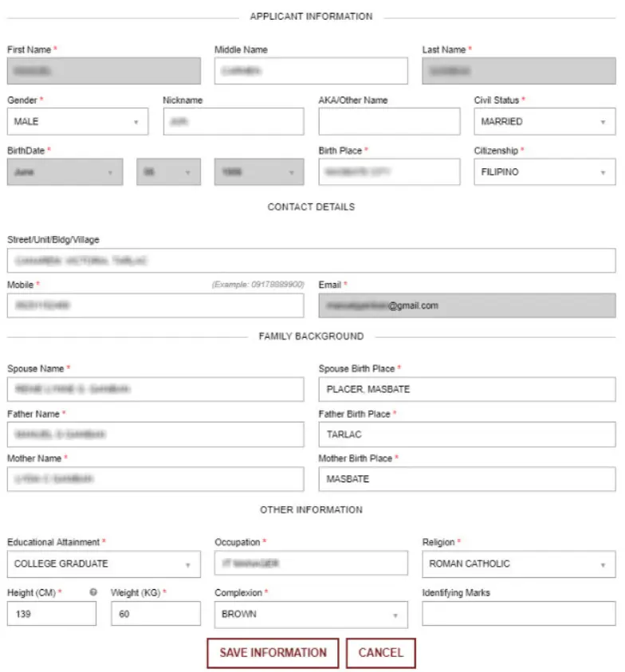Edit Father Birth Place field TARLAC

(x=467, y=434)
